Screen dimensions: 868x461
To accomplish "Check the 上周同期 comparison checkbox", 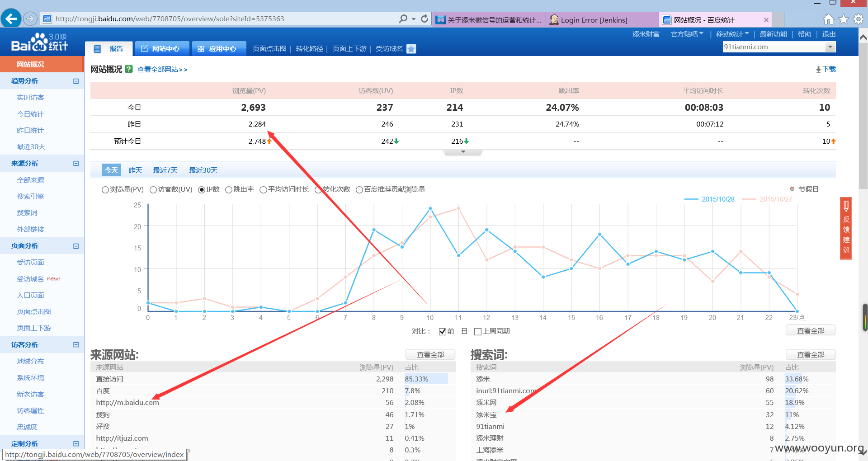I will coord(478,332).
